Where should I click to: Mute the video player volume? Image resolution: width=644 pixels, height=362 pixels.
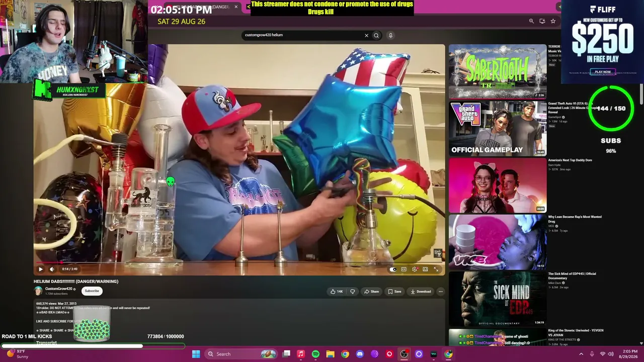pos(52,269)
